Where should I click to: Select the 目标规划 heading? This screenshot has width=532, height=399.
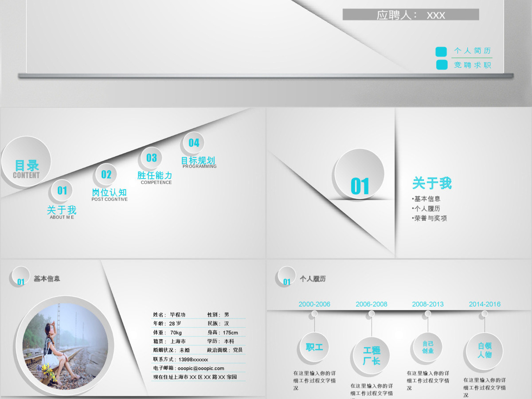(x=198, y=160)
